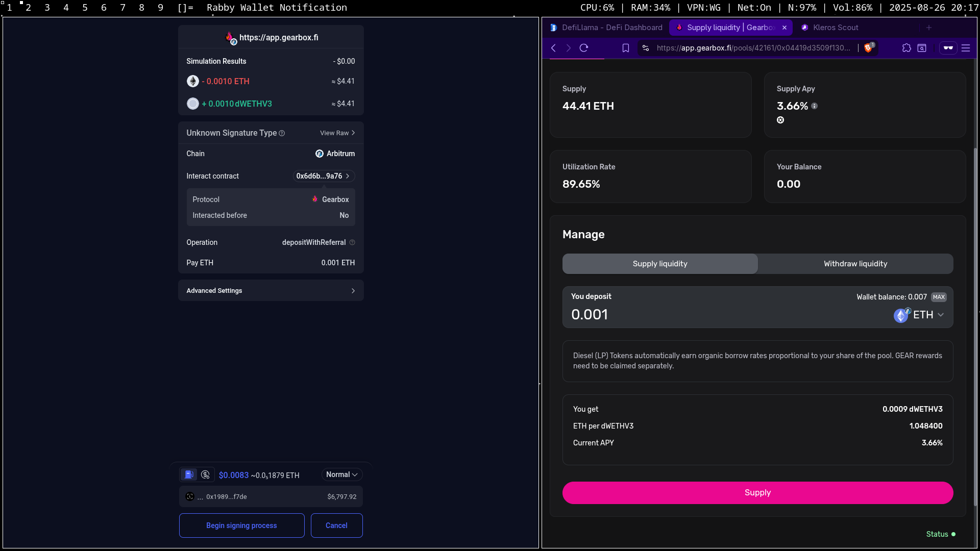Select the 0x1989...f7de account row
980x551 pixels.
pos(271,496)
